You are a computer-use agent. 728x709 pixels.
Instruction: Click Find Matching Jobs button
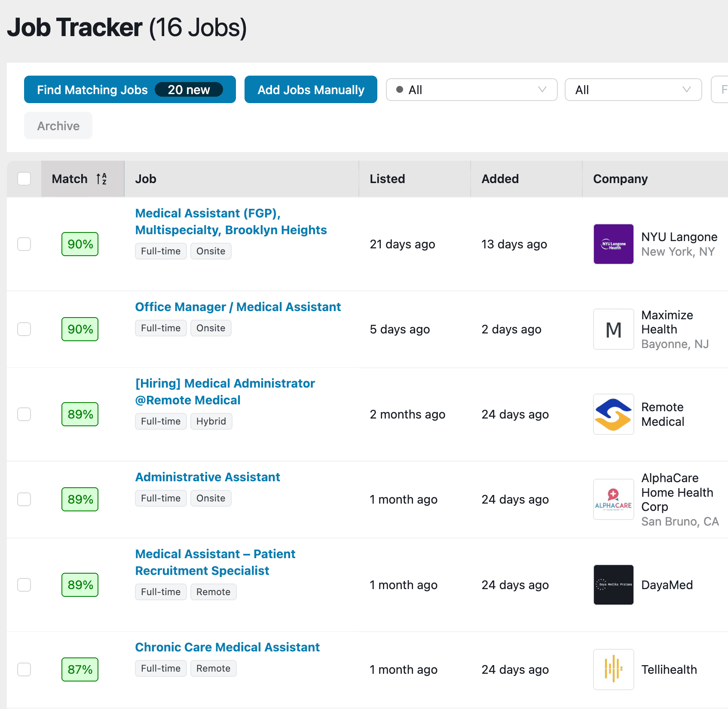(130, 90)
